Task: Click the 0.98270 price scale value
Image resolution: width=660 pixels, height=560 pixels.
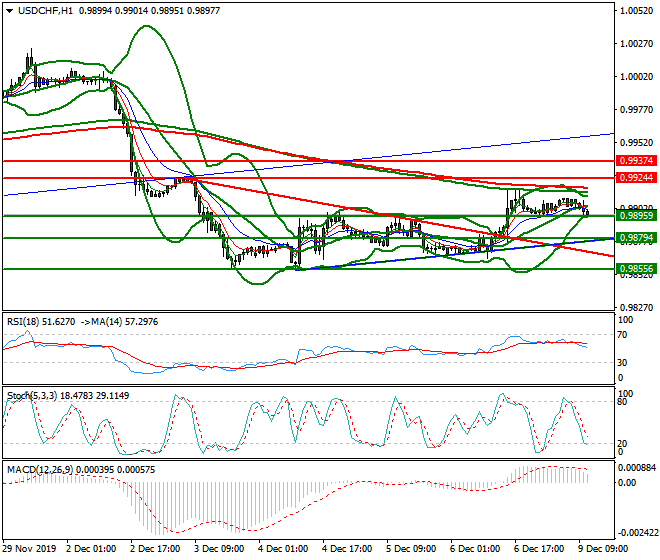Action: point(636,308)
